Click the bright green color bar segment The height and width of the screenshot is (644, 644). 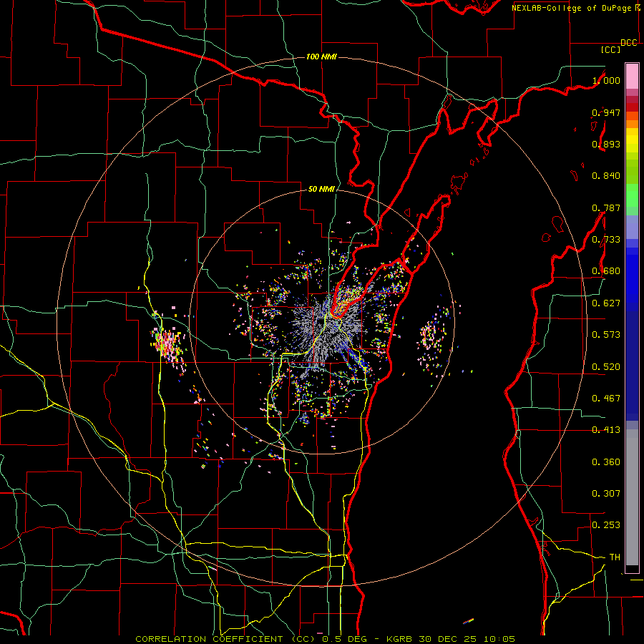point(632,195)
